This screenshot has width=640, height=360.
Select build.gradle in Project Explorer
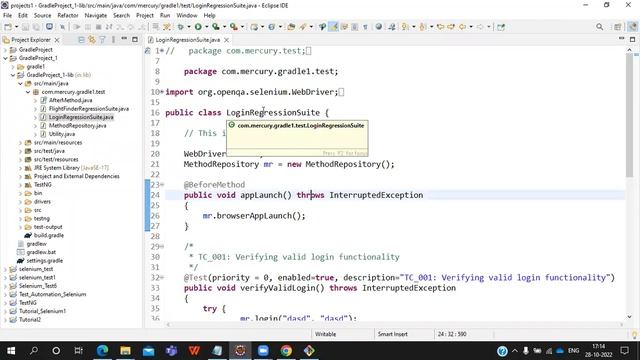pyautogui.click(x=49, y=236)
